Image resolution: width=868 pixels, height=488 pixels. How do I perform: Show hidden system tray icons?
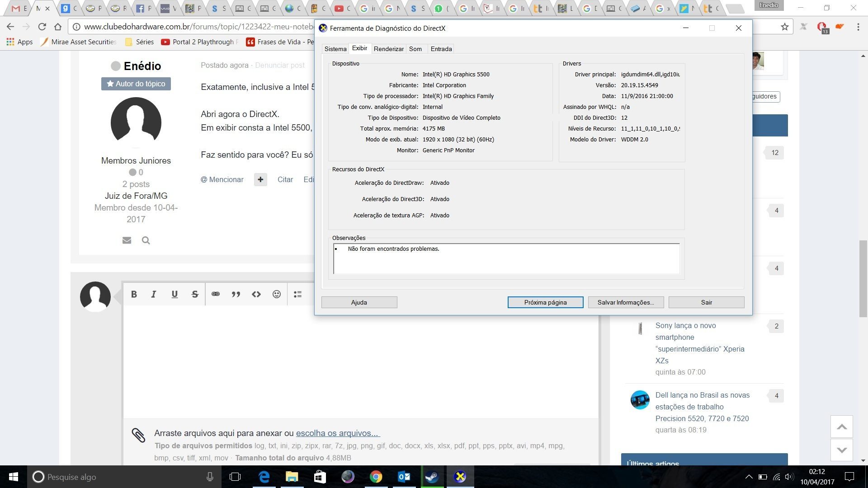click(x=749, y=477)
